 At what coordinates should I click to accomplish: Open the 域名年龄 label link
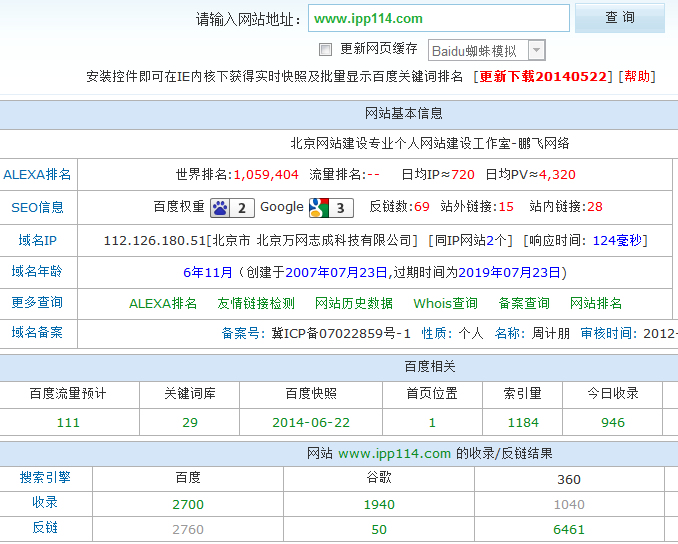click(37, 272)
